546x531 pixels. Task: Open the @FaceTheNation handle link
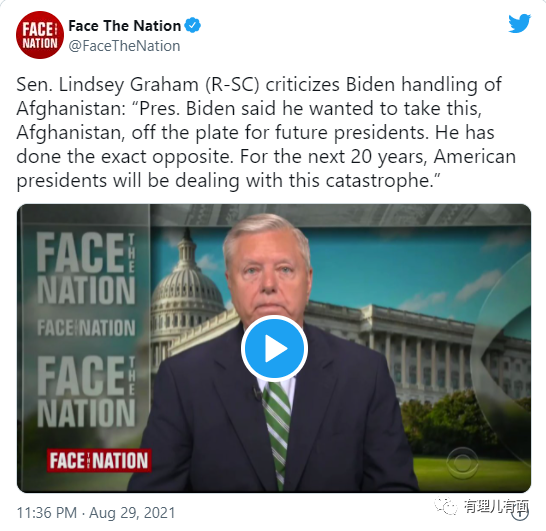pyautogui.click(x=124, y=46)
